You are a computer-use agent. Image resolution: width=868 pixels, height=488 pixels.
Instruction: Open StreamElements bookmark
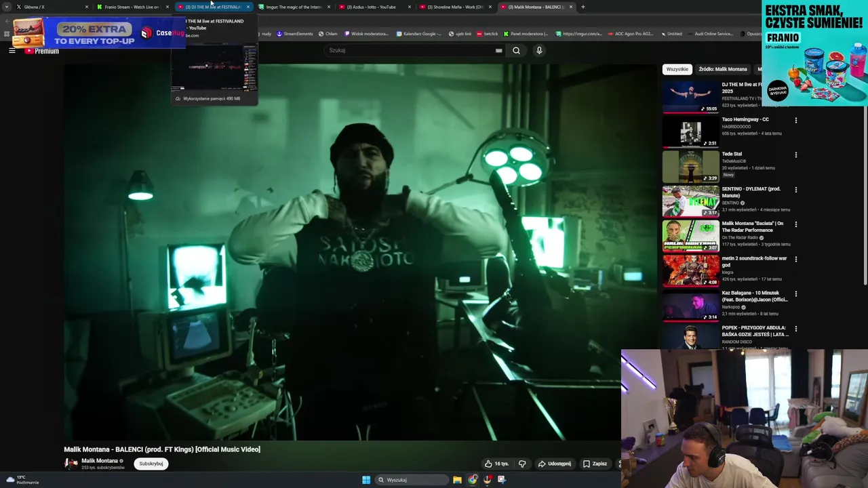coord(295,34)
